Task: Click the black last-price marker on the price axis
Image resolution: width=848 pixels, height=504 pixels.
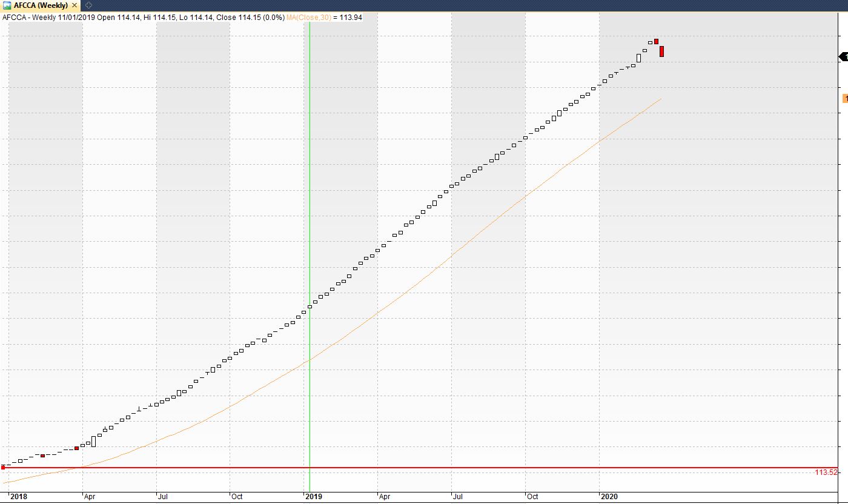Action: point(843,57)
